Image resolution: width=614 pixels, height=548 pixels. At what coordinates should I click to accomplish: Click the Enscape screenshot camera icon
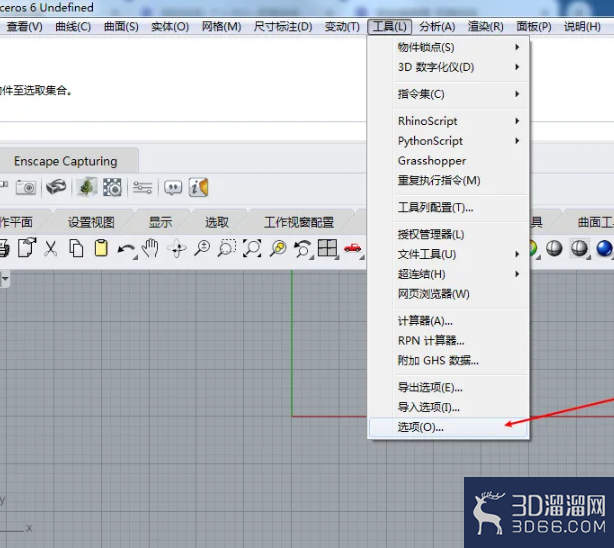point(26,187)
